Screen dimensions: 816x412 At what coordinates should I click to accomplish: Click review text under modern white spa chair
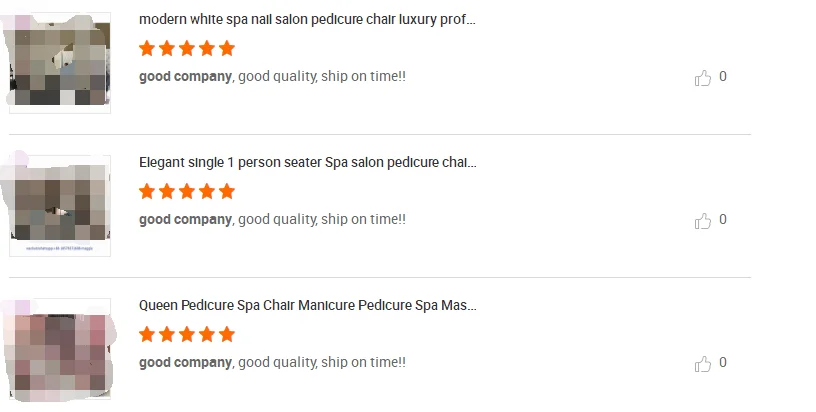click(272, 77)
